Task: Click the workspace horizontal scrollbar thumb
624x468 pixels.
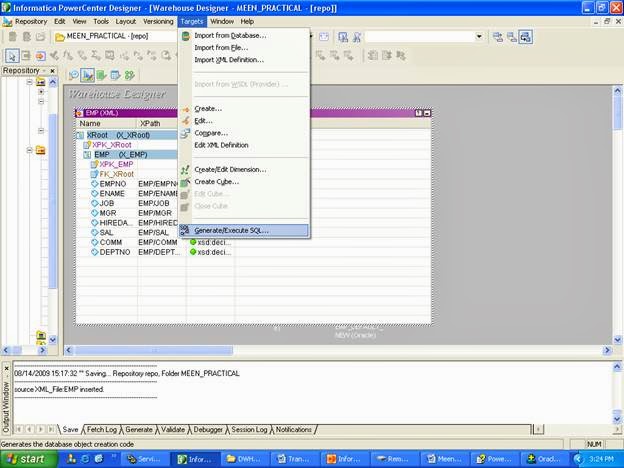Action: tap(154, 350)
